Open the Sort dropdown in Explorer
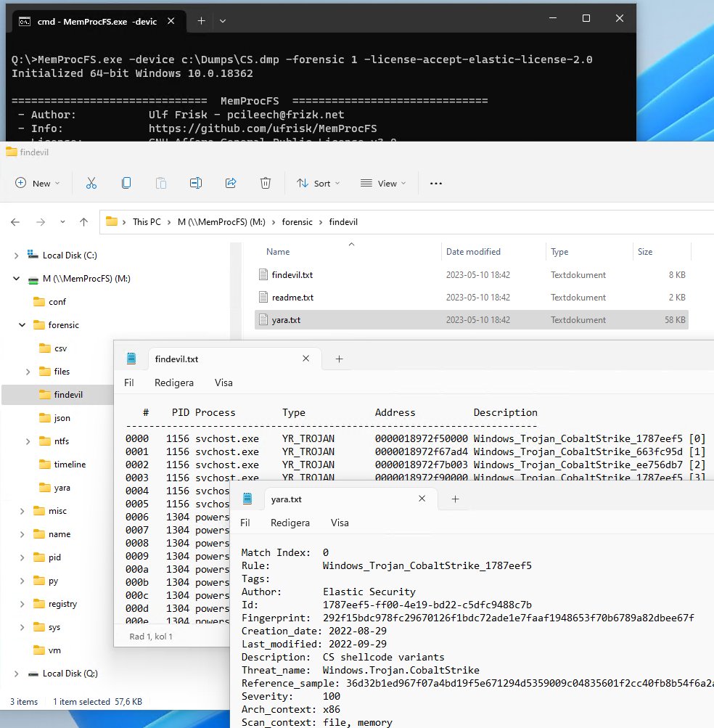The image size is (714, 728). click(319, 184)
